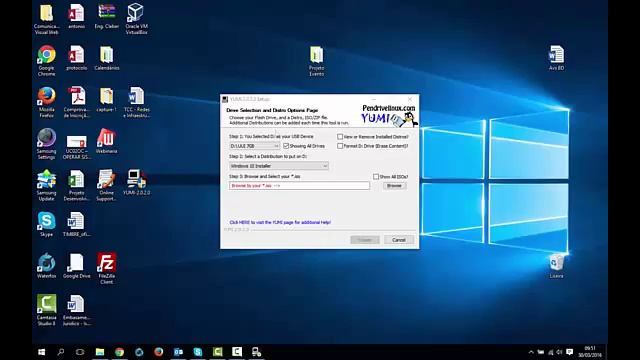Select the Skype desktop shortcut
The image size is (640, 360).
(47, 224)
